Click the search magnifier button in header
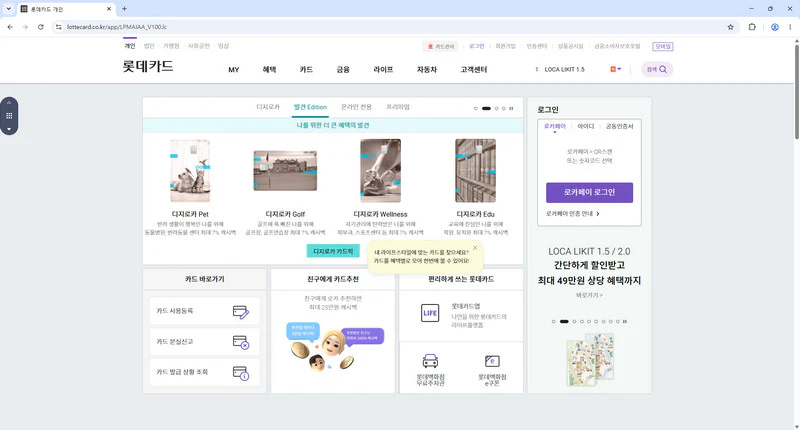Viewport: 800px width, 430px height. (657, 69)
